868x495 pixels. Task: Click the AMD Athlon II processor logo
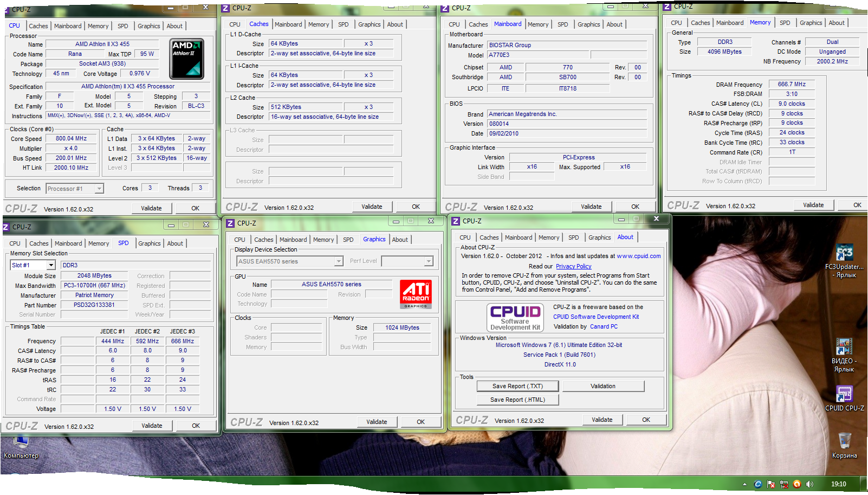186,59
